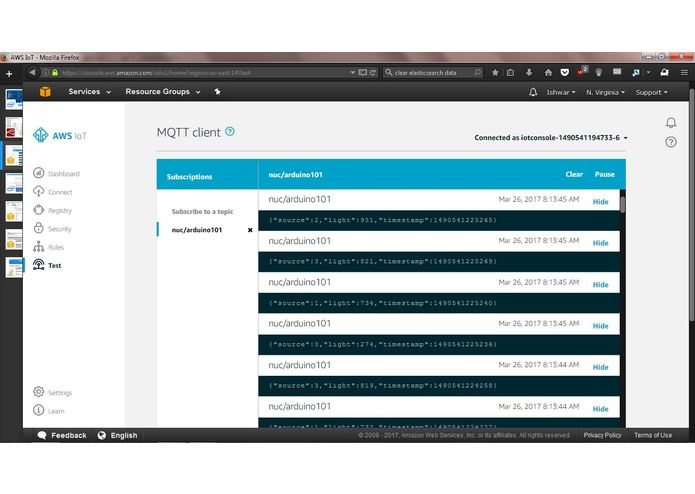This screenshot has width=695, height=494.
Task: Click Subscribe to a topic link
Action: pyautogui.click(x=202, y=211)
